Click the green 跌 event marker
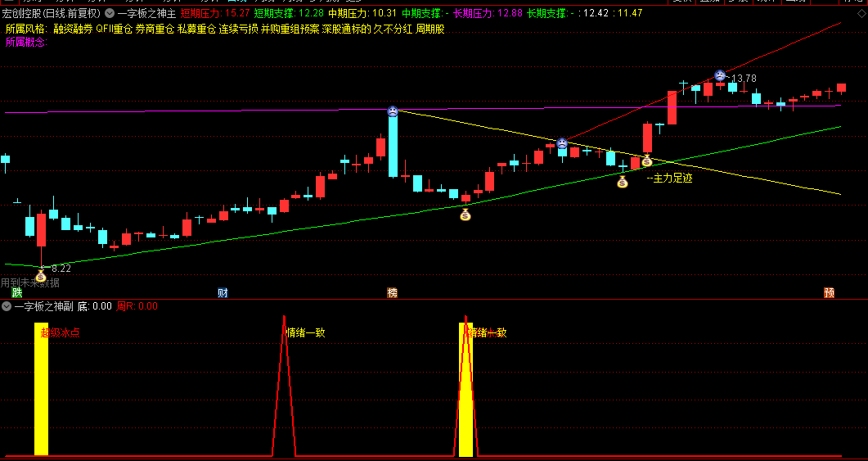 pos(17,293)
